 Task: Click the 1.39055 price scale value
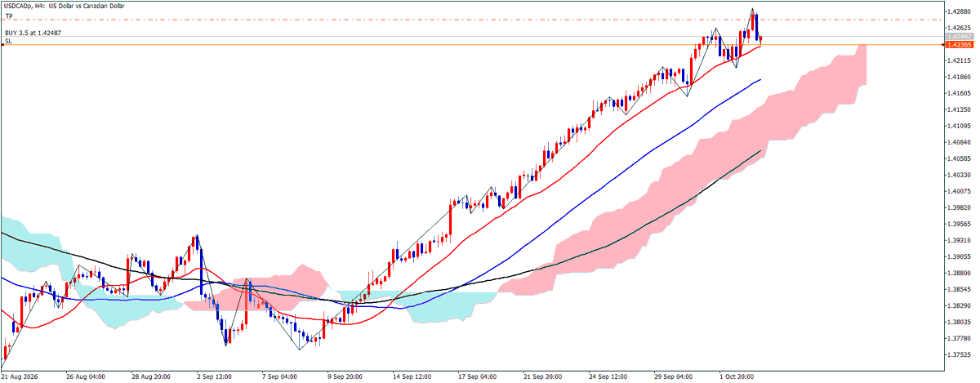960,256
